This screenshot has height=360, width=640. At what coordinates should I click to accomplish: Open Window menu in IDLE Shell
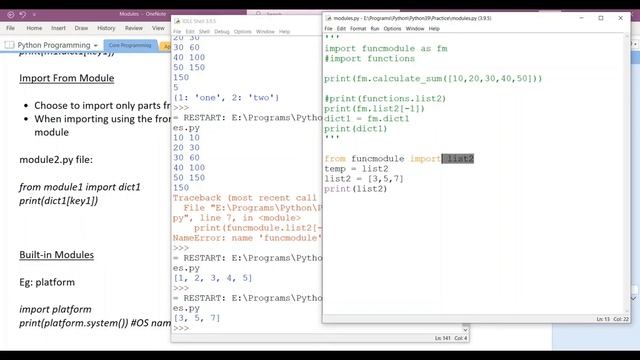pyautogui.click(x=265, y=31)
